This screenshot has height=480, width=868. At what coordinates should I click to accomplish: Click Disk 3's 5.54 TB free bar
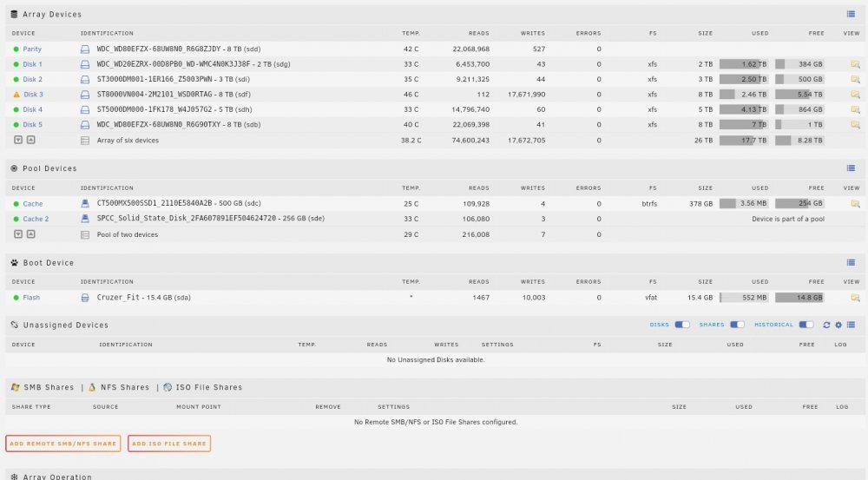click(799, 95)
